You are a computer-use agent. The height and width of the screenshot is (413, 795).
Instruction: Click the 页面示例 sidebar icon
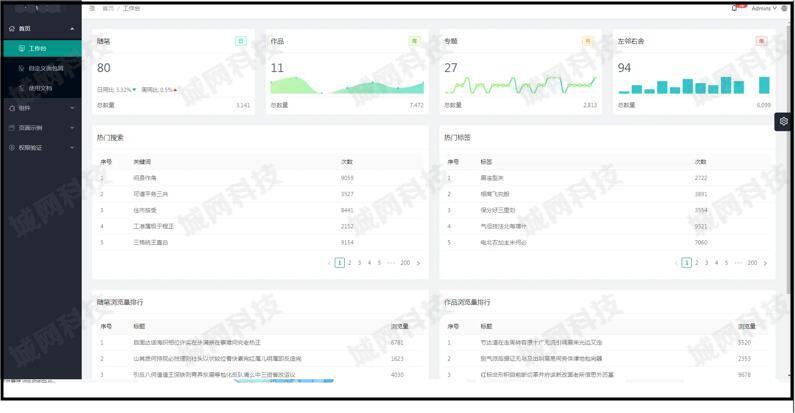[12, 128]
